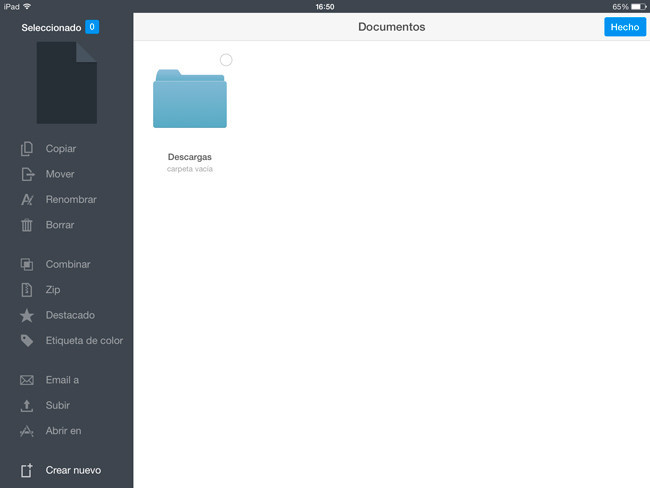Click the Combinar icon
Image resolution: width=650 pixels, height=488 pixels.
tap(27, 264)
